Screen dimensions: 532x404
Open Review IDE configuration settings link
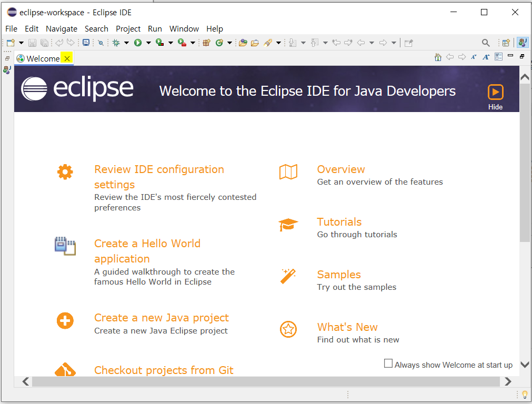(x=159, y=176)
